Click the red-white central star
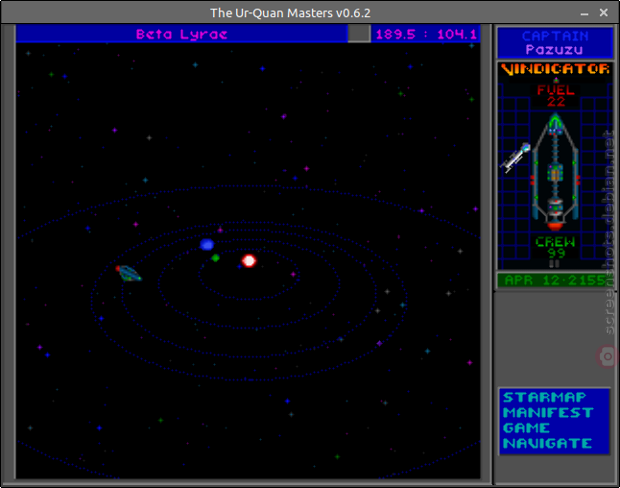Viewport: 620px width, 488px height. [x=249, y=261]
